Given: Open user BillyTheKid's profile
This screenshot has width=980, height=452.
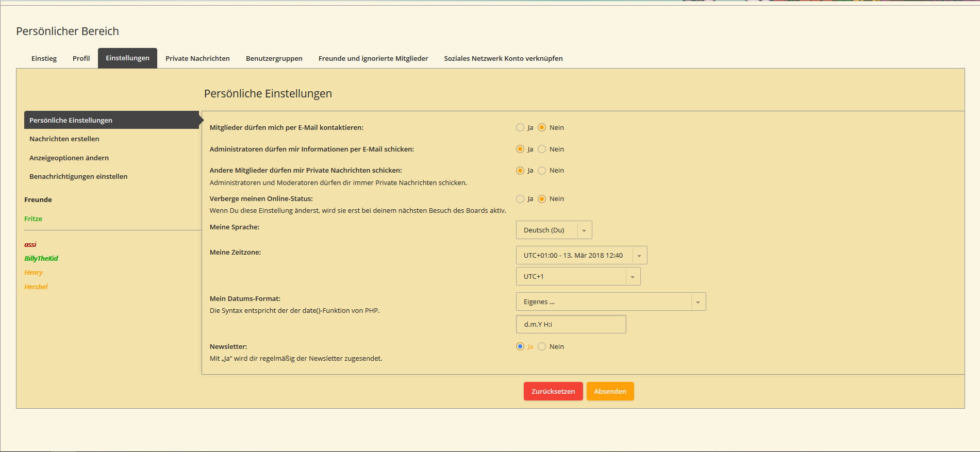Looking at the screenshot, I should (41, 258).
